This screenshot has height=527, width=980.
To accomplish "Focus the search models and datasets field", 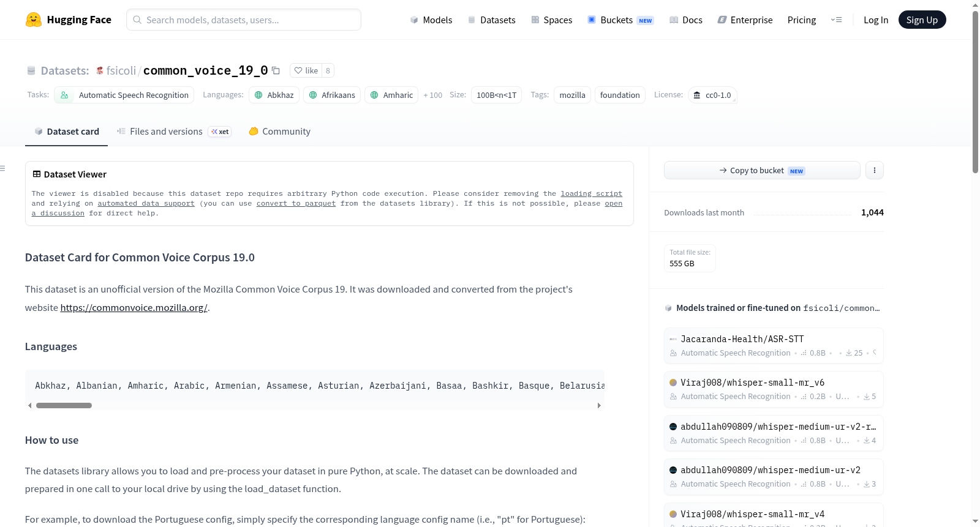I will 244,20.
